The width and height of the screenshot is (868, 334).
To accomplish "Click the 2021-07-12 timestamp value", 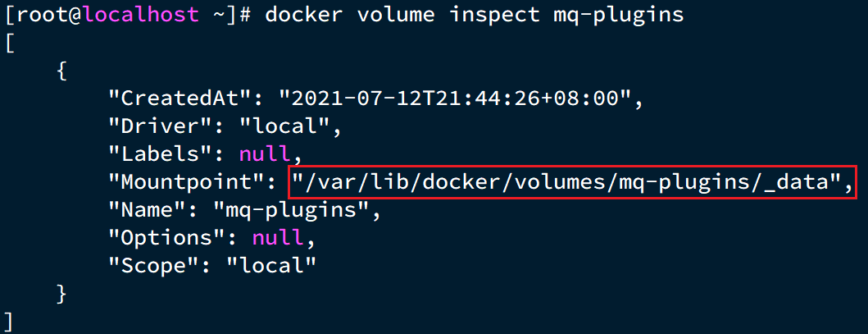I will click(457, 99).
